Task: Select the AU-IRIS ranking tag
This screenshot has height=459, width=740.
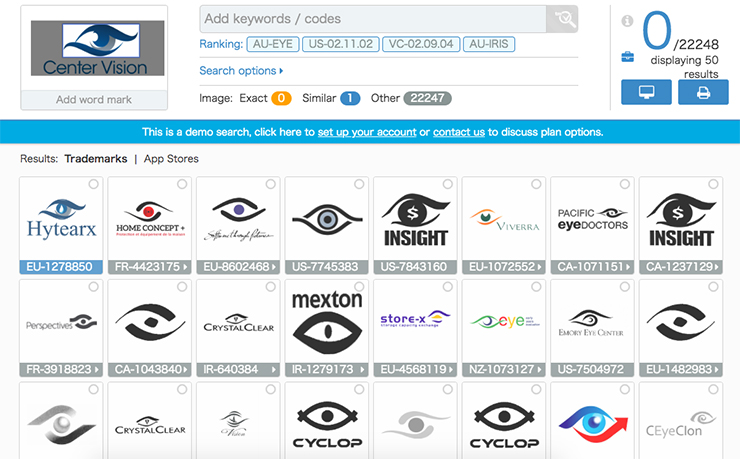Action: click(489, 44)
